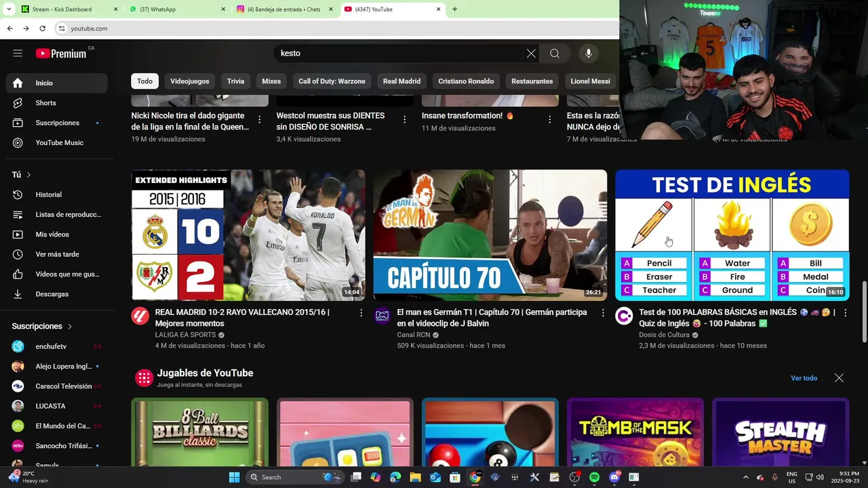Click into the YouTube search field
Image resolution: width=868 pixels, height=488 pixels.
click(x=400, y=54)
